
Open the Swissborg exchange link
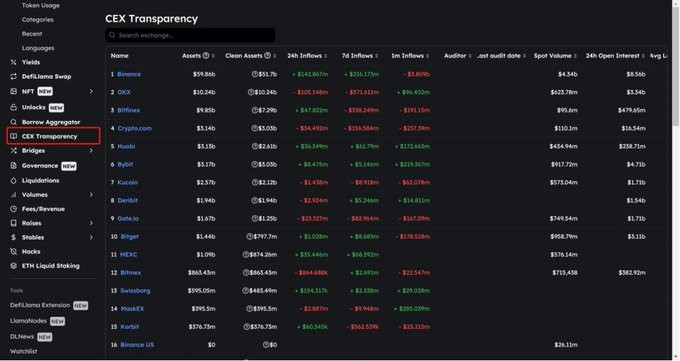click(135, 291)
